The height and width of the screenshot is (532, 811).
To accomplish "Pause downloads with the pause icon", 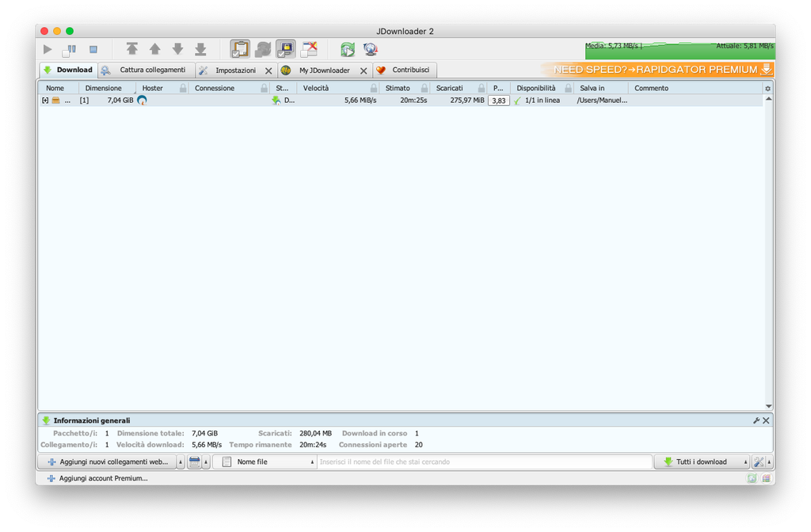I will coord(70,50).
